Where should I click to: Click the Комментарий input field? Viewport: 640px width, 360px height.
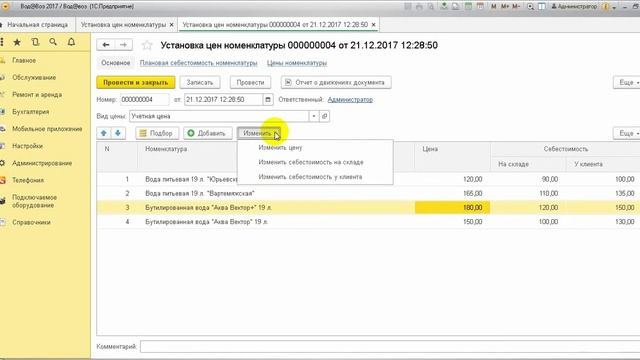click(x=390, y=347)
